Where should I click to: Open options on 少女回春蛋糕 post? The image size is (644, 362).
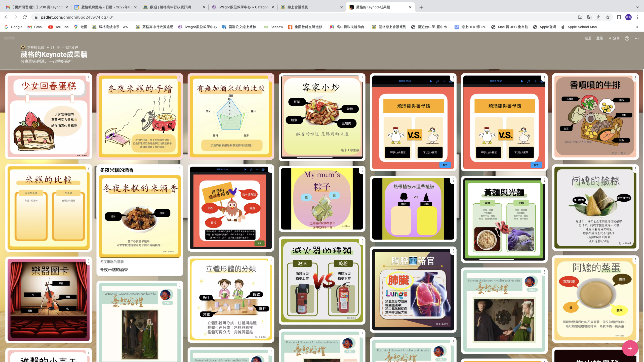tap(89, 78)
